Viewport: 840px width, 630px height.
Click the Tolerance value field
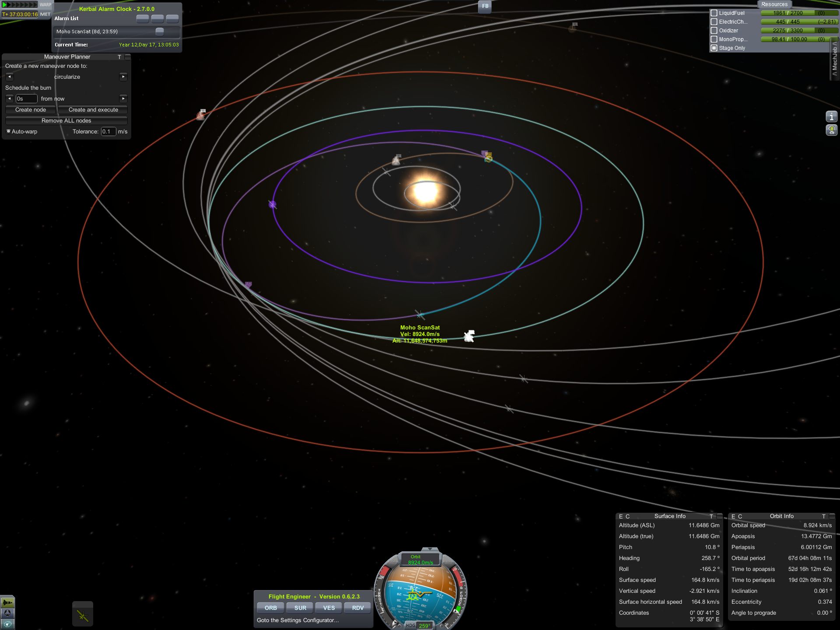point(108,132)
